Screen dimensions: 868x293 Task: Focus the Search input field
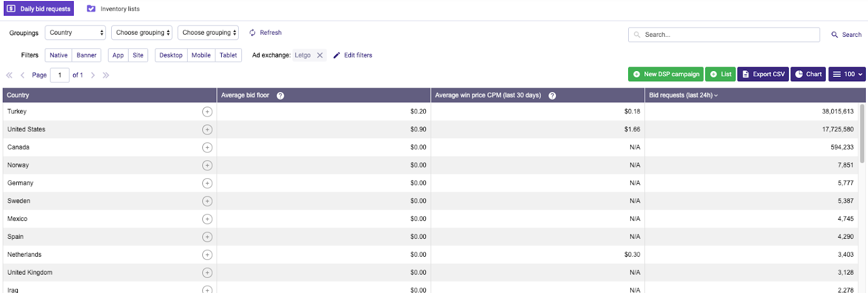click(724, 35)
